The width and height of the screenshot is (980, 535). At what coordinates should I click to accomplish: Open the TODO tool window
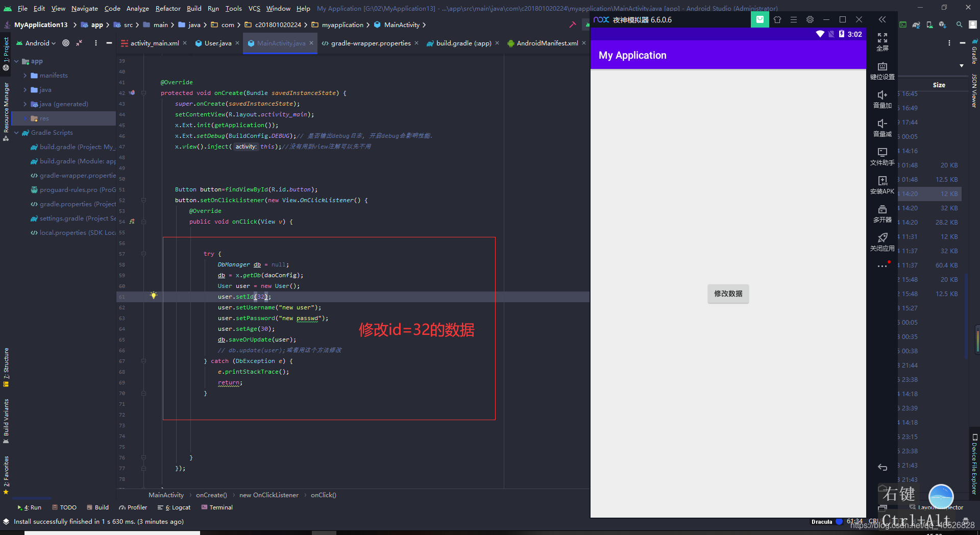(x=64, y=507)
